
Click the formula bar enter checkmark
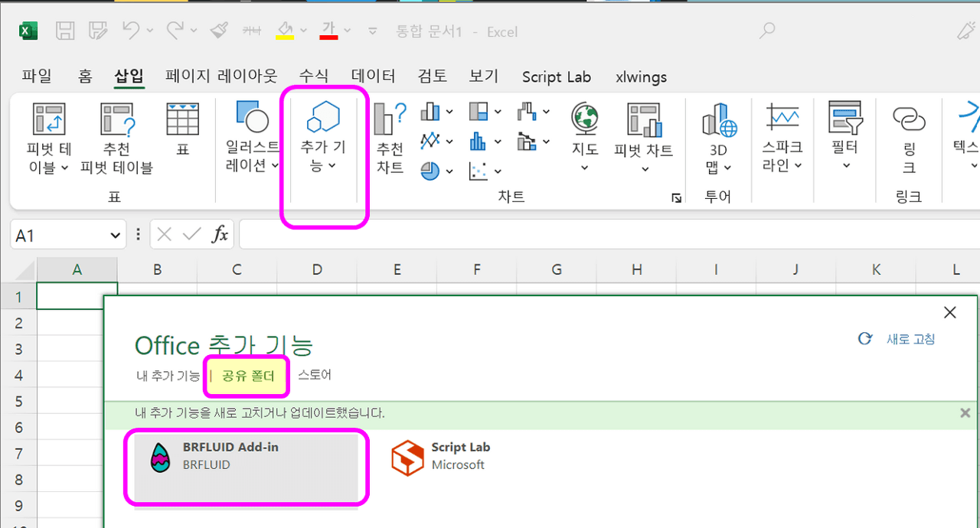(x=191, y=234)
